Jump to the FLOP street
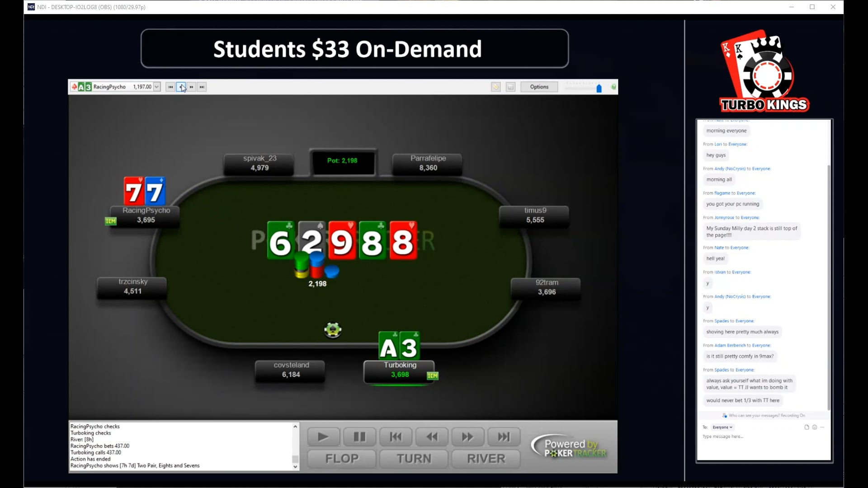 coord(342,459)
